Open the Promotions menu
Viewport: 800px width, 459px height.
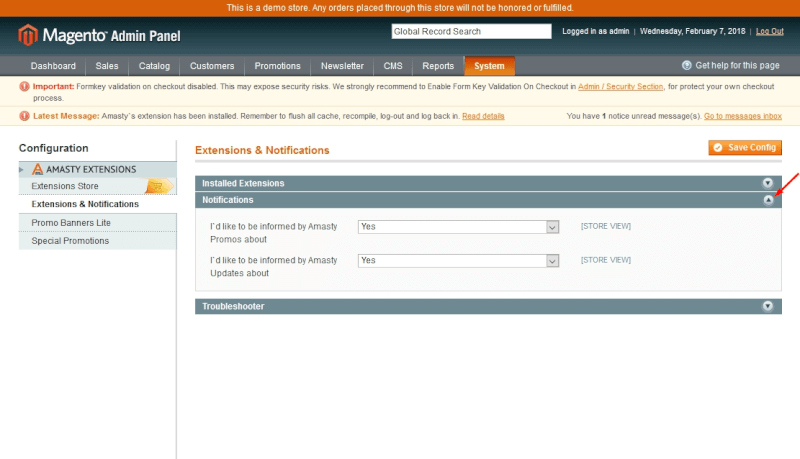point(278,66)
